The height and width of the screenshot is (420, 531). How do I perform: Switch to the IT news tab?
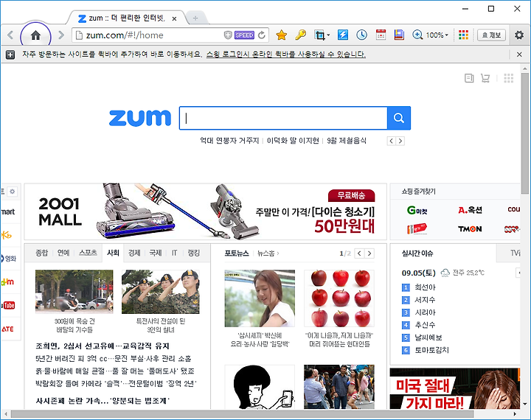coord(174,253)
